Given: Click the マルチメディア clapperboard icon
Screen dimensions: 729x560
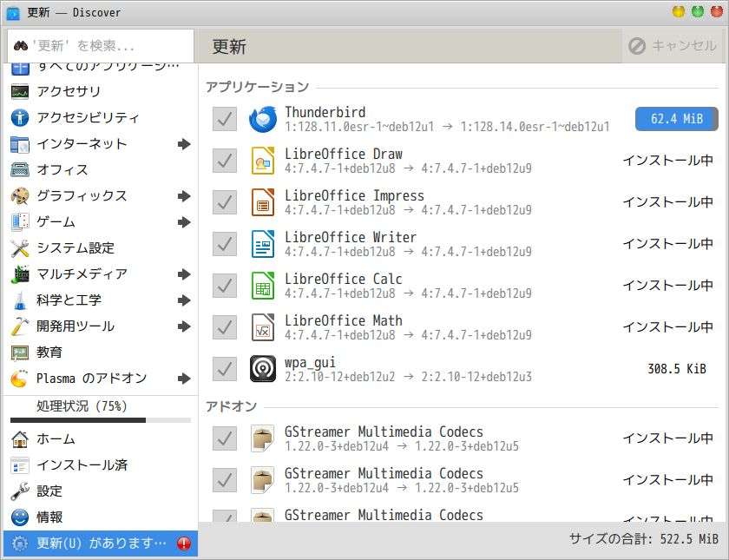Looking at the screenshot, I should pos(20,274).
